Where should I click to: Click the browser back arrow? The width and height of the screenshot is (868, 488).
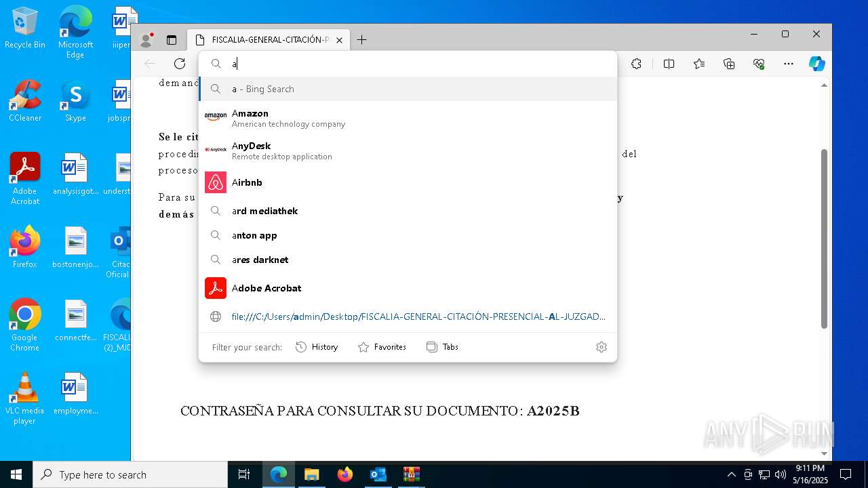150,64
